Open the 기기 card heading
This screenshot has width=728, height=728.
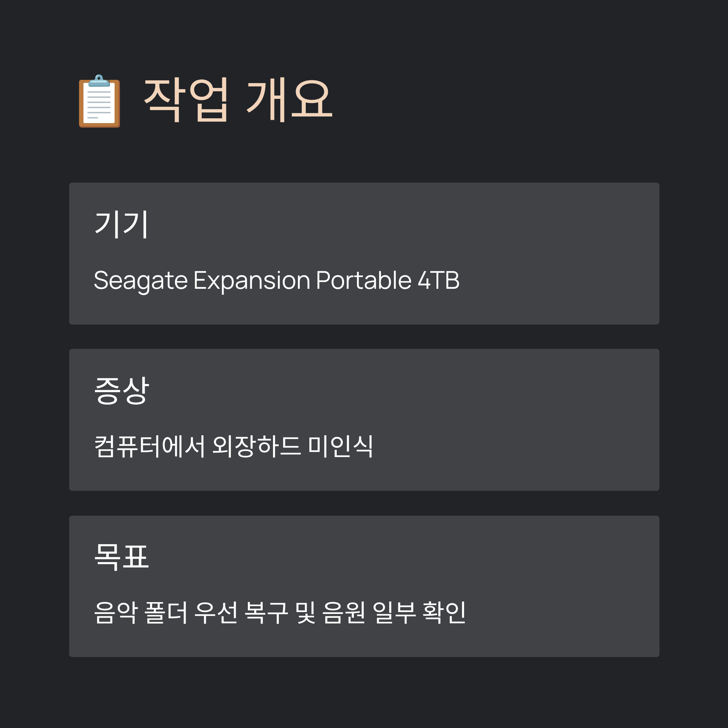point(121,224)
